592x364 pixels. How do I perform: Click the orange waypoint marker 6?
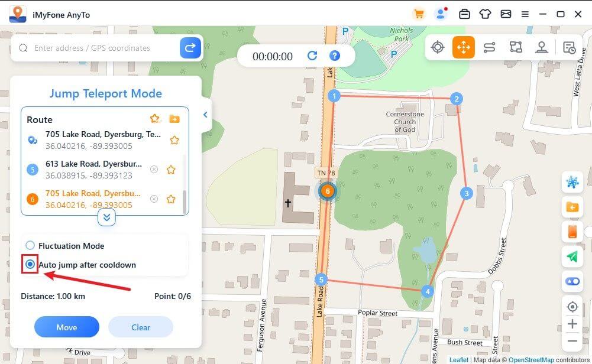pyautogui.click(x=327, y=191)
